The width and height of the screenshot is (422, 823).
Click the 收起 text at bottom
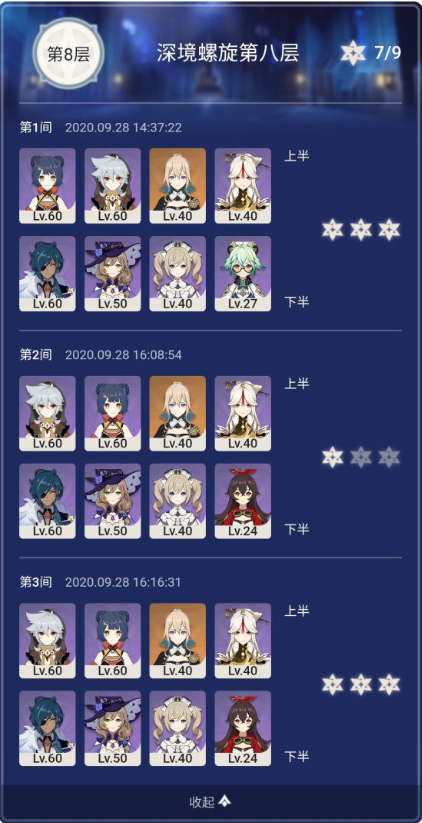click(x=202, y=802)
